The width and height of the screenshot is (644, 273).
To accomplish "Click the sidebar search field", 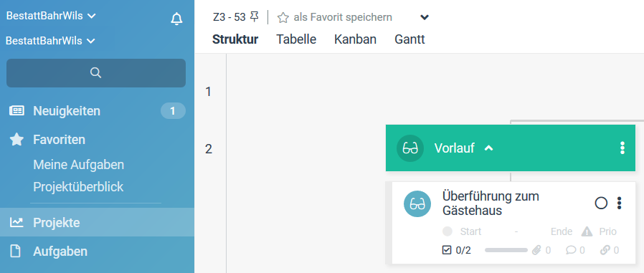I will click(x=96, y=73).
